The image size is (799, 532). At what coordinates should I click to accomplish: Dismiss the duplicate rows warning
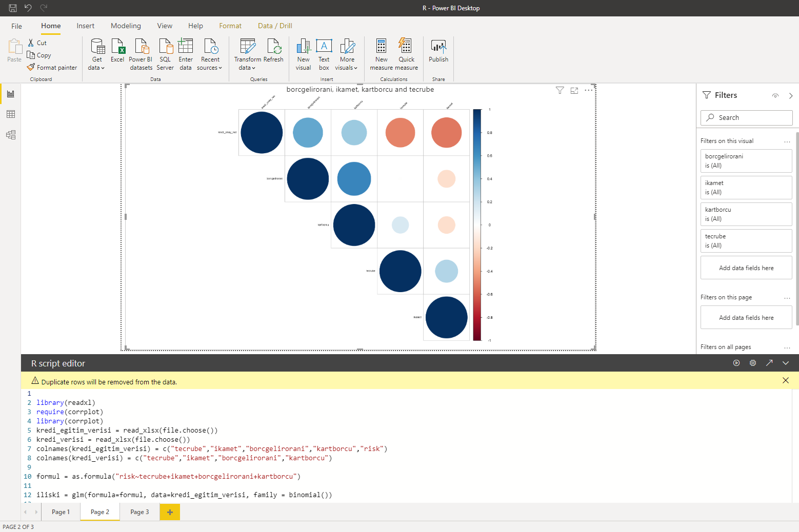tap(786, 380)
